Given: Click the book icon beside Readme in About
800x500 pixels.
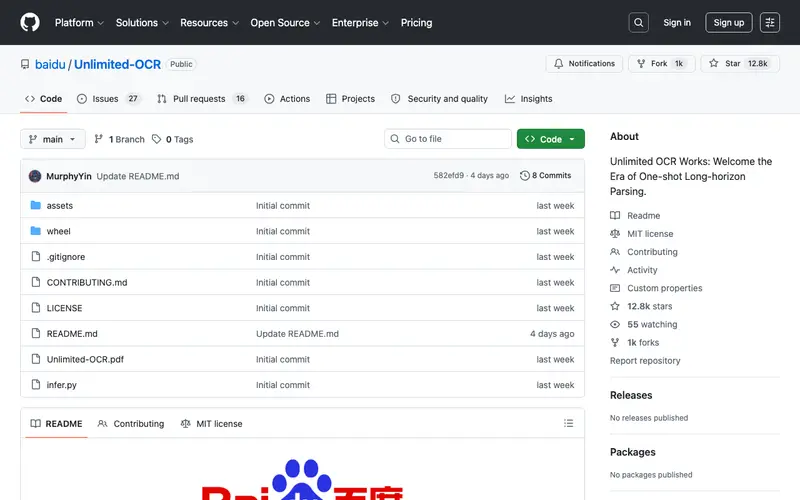Looking at the screenshot, I should click(615, 215).
